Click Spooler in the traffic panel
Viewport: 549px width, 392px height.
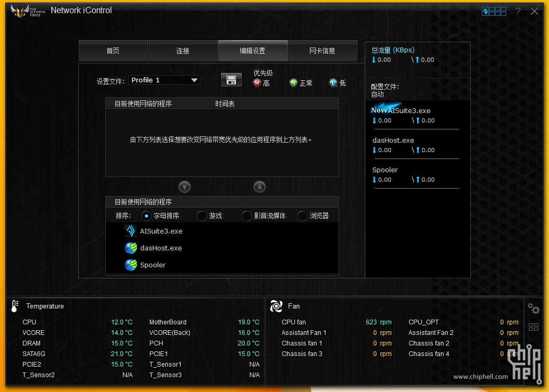[385, 170]
